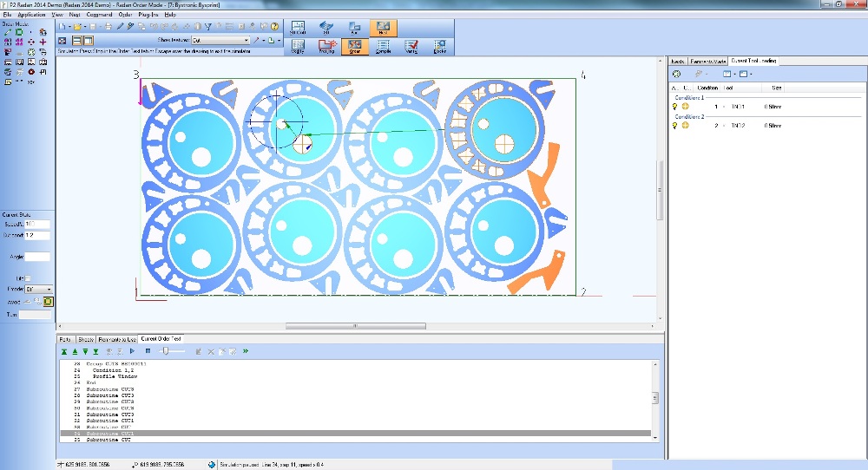The height and width of the screenshot is (470, 868).
Task: Stop the simulation with stop button
Action: coord(148,351)
